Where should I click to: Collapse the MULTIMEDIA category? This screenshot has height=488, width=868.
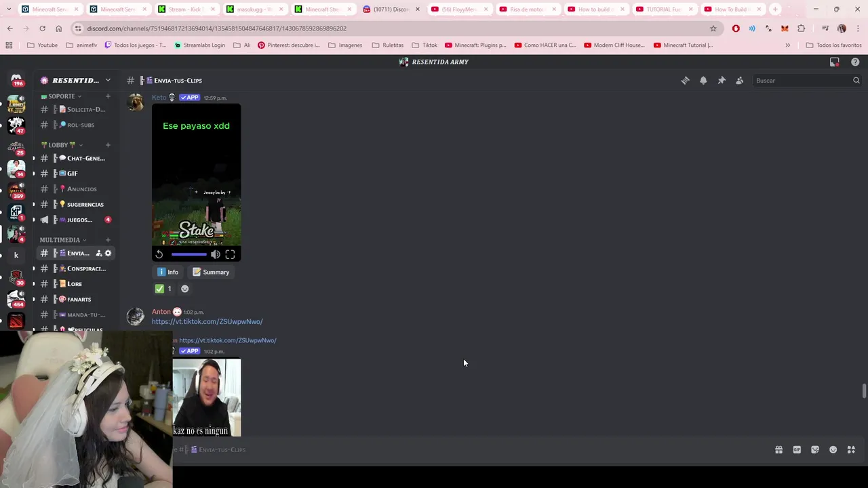tap(63, 240)
